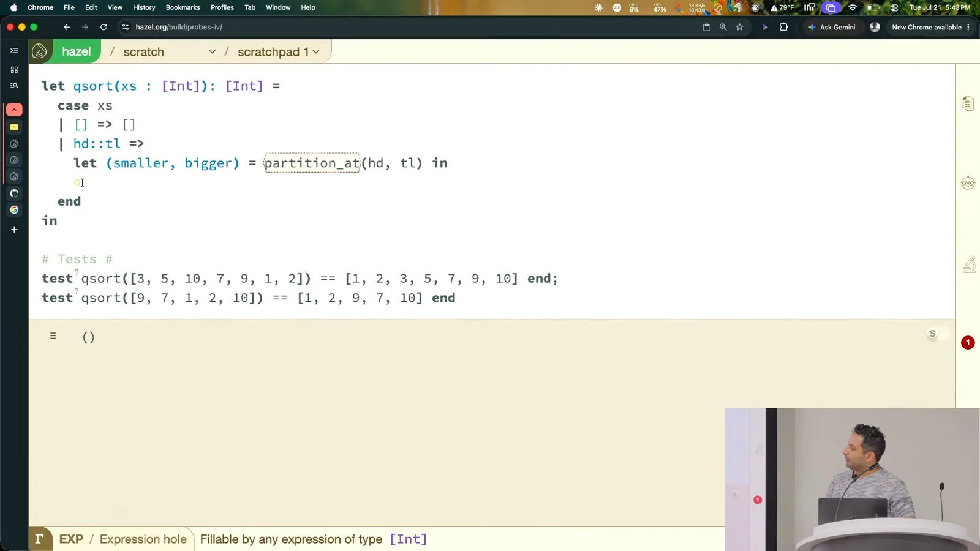Click the Ask Gemini button
980x551 pixels.
click(832, 27)
